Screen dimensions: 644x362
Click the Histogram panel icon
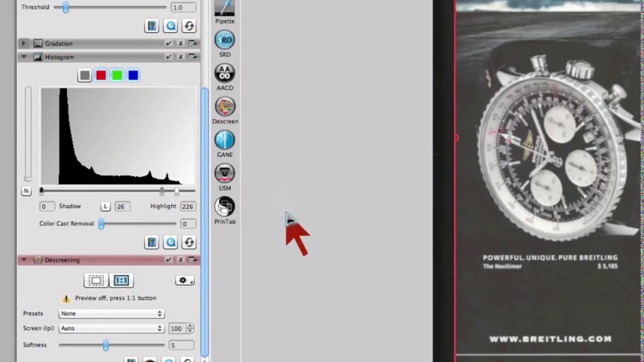tap(37, 57)
